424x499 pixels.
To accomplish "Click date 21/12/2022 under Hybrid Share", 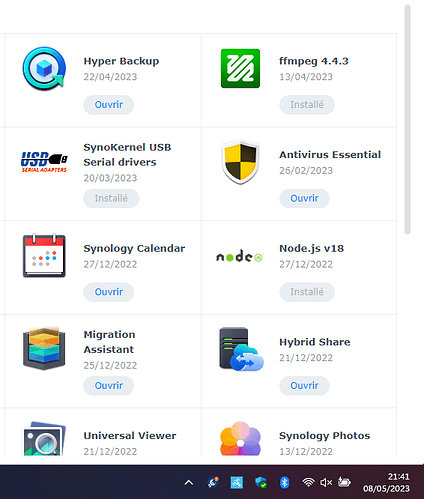I will pos(306,358).
